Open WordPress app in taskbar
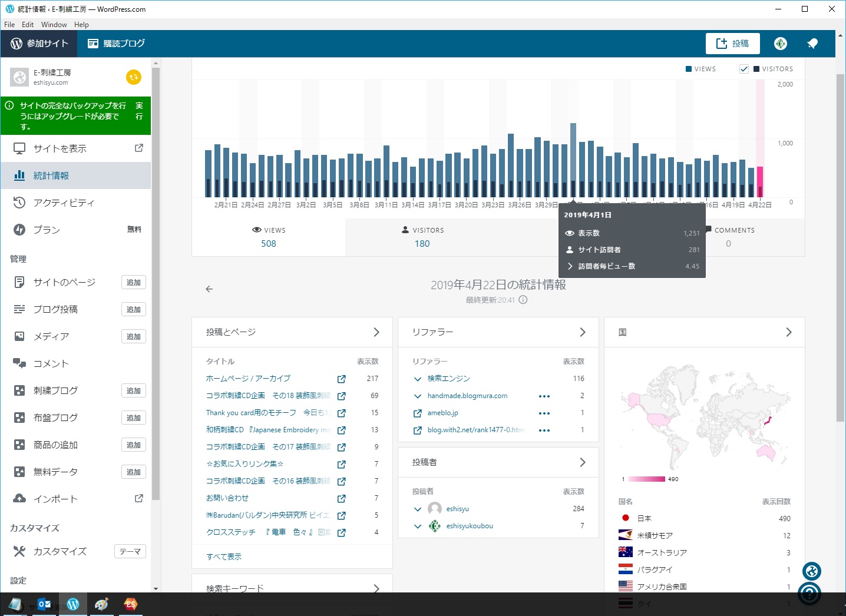This screenshot has height=616, width=846. [73, 604]
